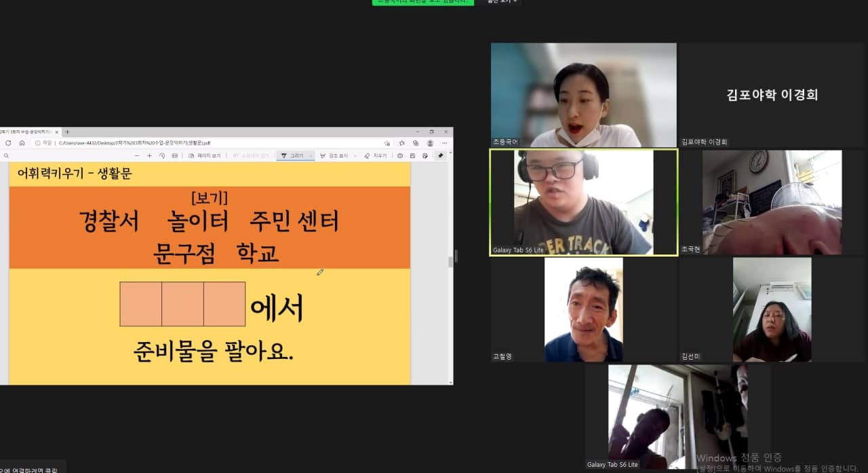Click the connect-audio hint at bottom left
The image size is (868, 473).
(29, 470)
